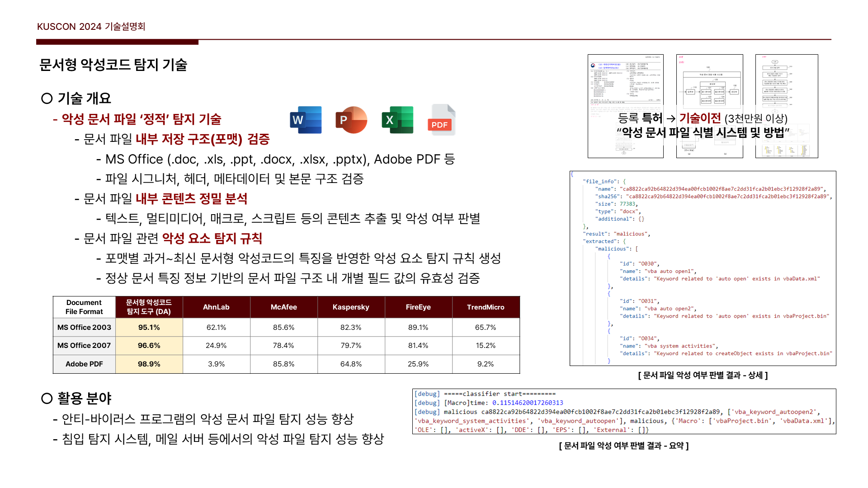Select the Kaspersky column header
Screen dimensions: 868x488
(x=351, y=307)
